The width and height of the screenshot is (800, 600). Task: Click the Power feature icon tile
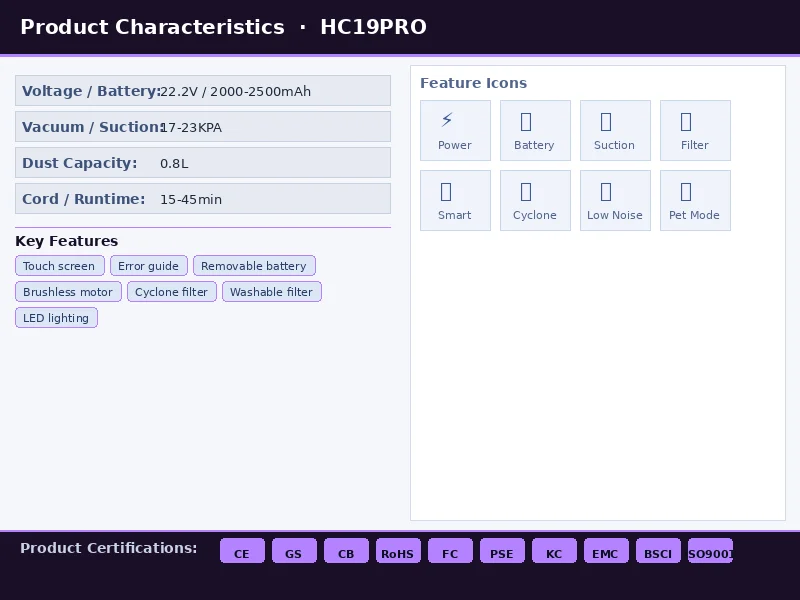point(455,131)
